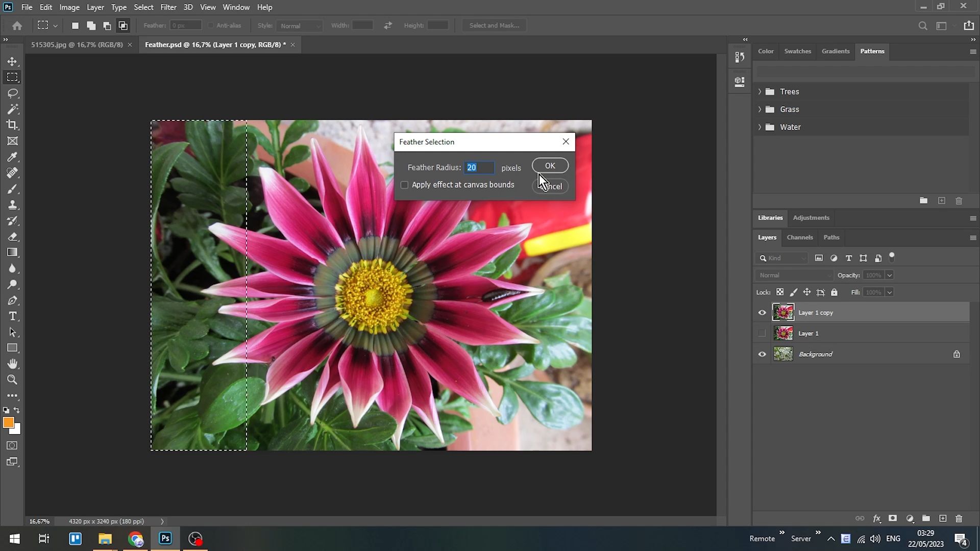Expand the Trees pattern group

click(x=760, y=91)
